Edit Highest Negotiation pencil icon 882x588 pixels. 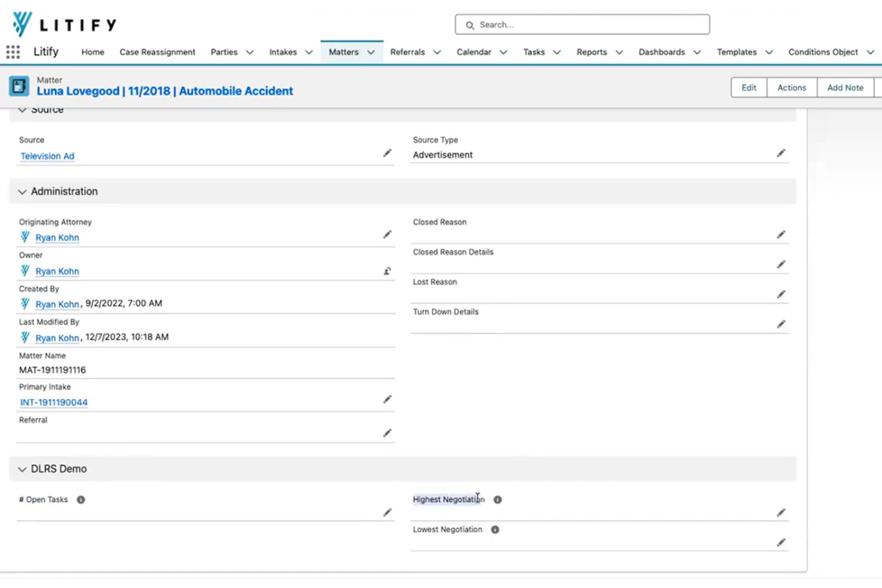pyautogui.click(x=781, y=512)
